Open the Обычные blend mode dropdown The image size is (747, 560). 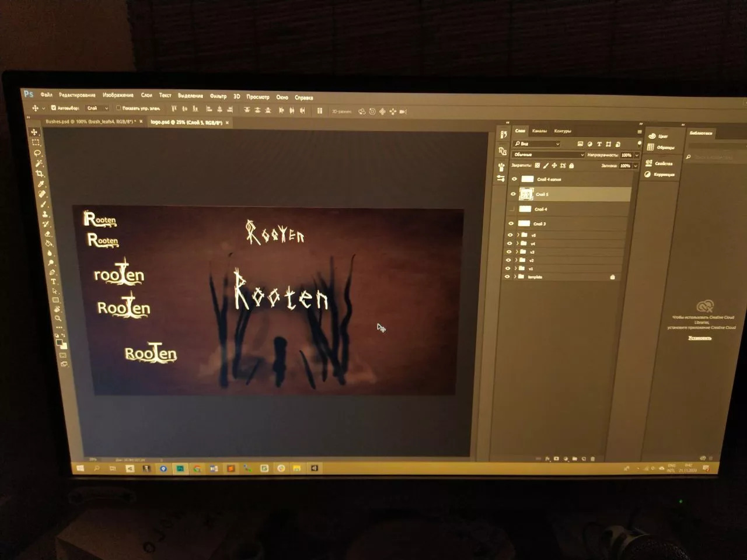click(x=549, y=155)
